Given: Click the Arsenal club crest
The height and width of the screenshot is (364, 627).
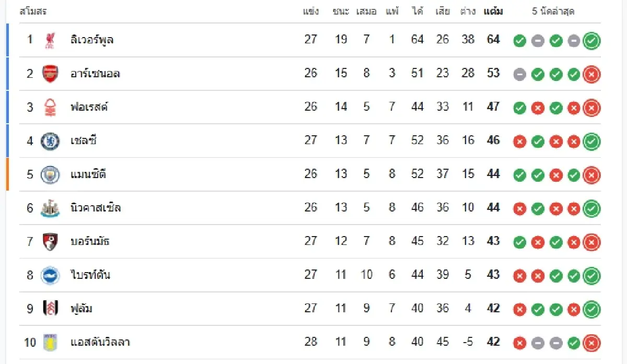Looking at the screenshot, I should (x=50, y=74).
